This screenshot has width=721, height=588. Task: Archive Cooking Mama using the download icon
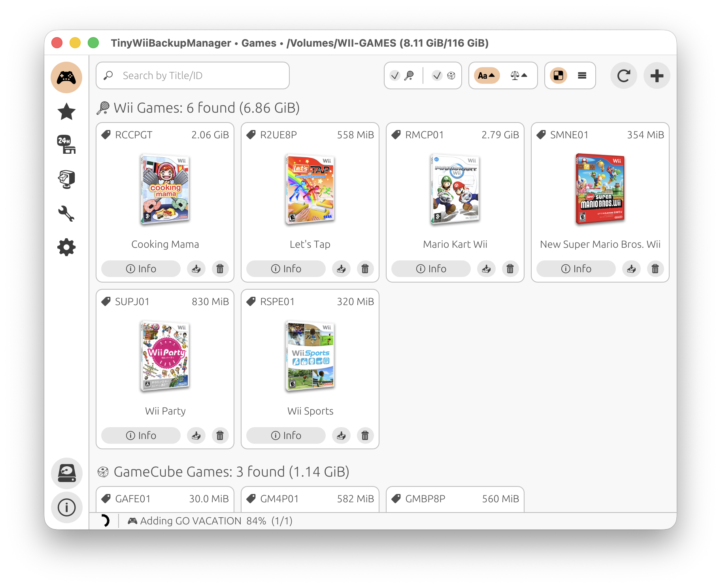point(196,269)
